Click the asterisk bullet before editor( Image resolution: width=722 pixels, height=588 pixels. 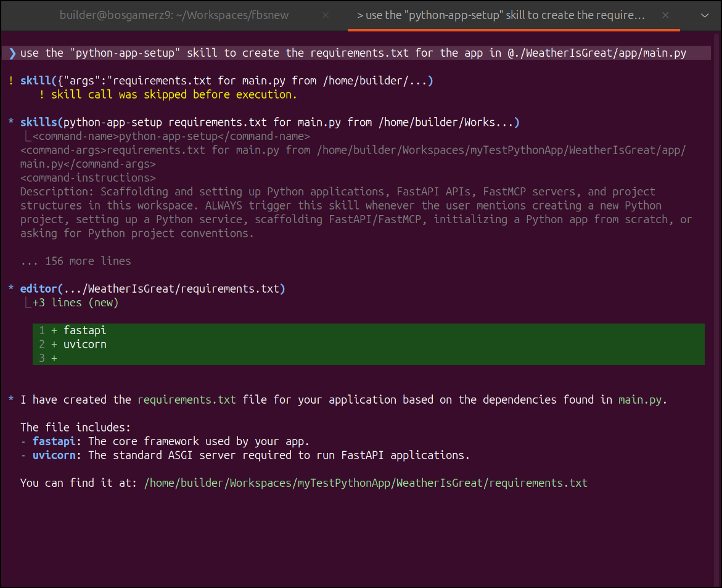[11, 288]
